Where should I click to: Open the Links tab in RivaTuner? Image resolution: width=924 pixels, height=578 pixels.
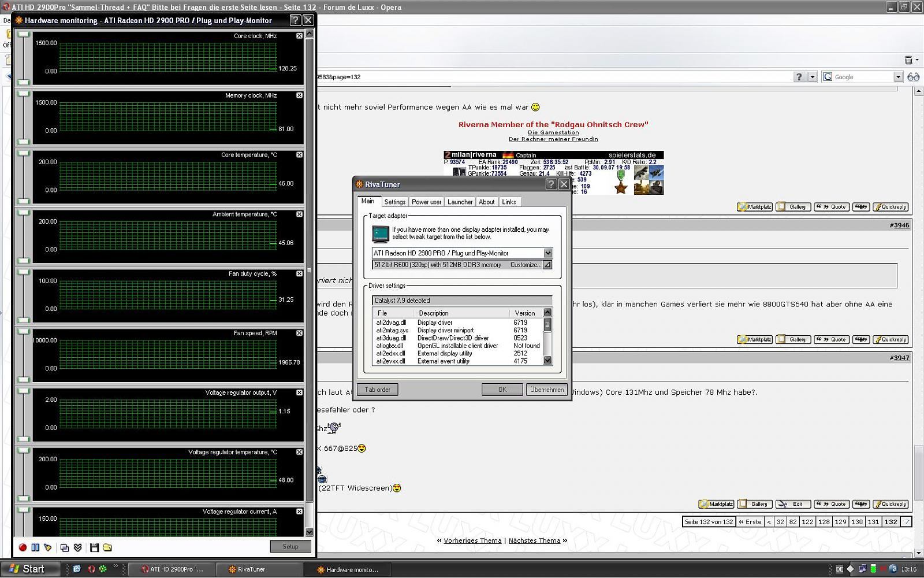tap(509, 202)
